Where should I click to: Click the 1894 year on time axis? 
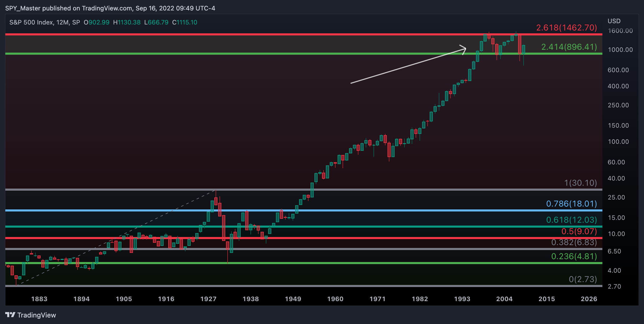coord(82,299)
